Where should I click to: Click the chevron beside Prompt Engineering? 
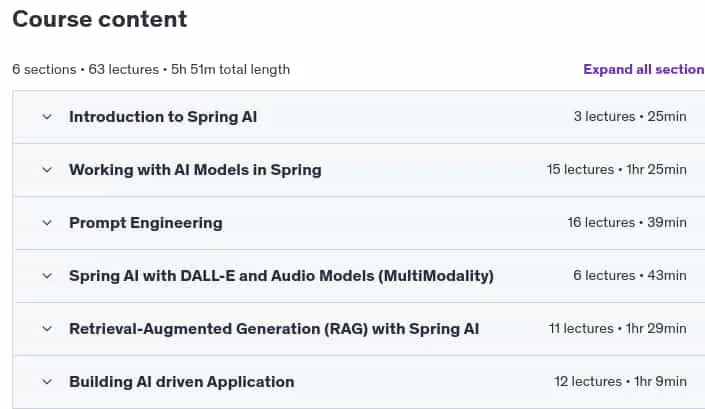(x=47, y=223)
